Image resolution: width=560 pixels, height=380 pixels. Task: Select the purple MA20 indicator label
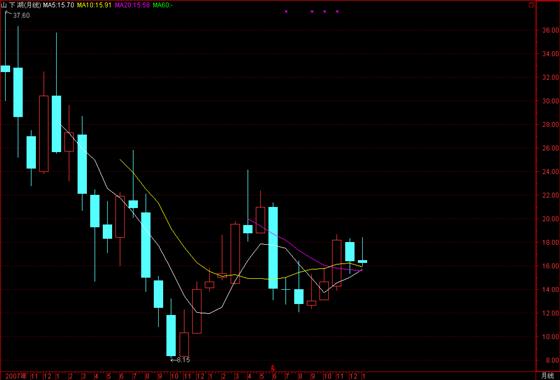click(x=132, y=5)
